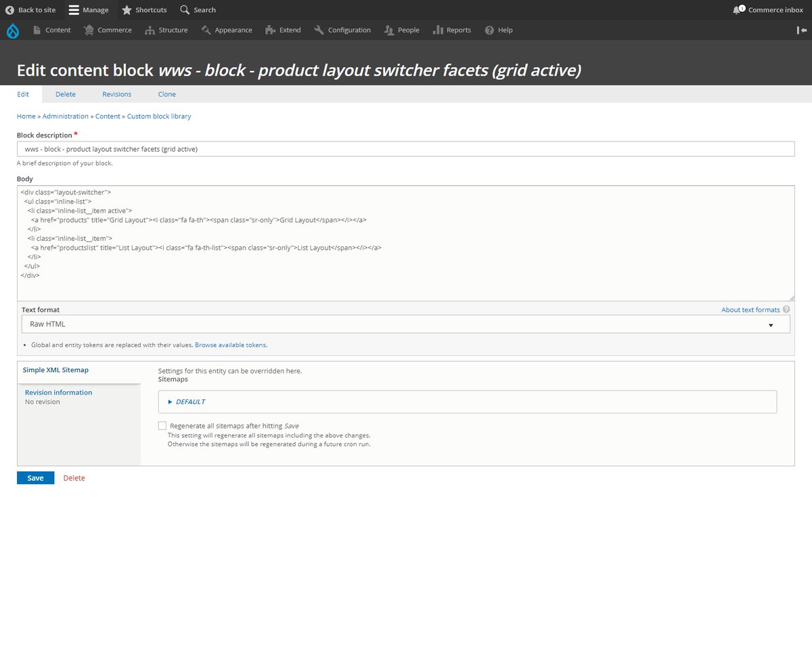Follow the Administration breadcrumb link
Image resolution: width=812 pixels, height=647 pixels.
coord(66,116)
